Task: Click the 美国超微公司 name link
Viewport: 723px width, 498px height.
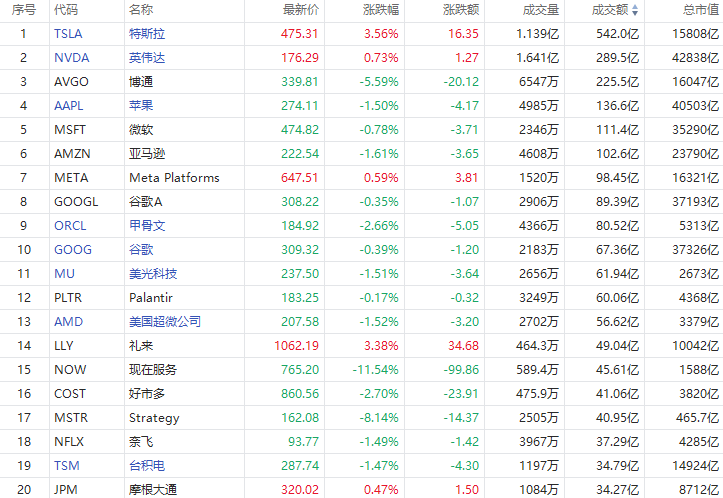Action: pyautogui.click(x=165, y=321)
